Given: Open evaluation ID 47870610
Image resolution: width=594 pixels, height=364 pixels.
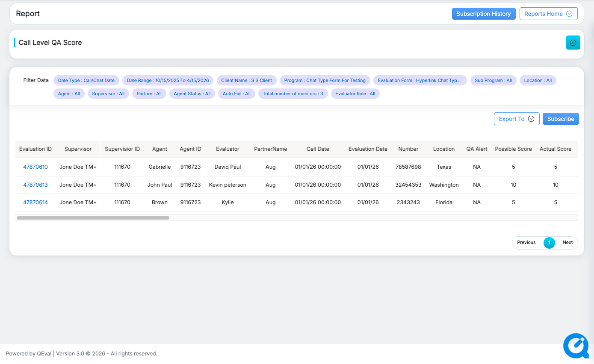Looking at the screenshot, I should click(35, 167).
